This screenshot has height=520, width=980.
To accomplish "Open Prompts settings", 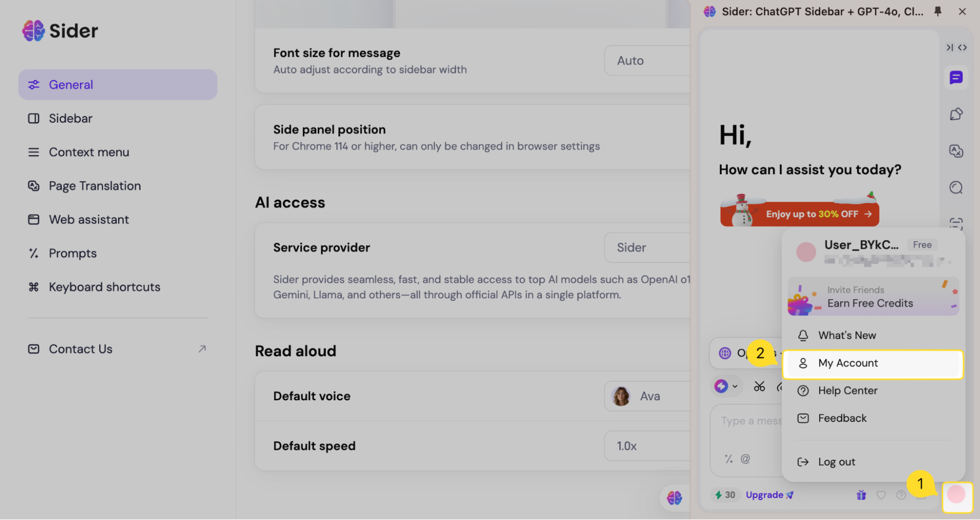I will click(118, 254).
